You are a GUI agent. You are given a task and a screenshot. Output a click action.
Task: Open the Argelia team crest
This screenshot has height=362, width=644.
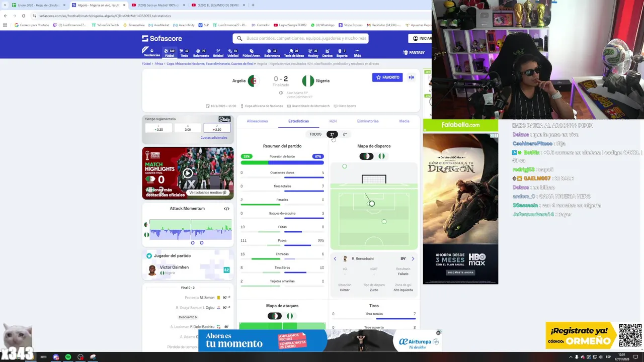(253, 80)
